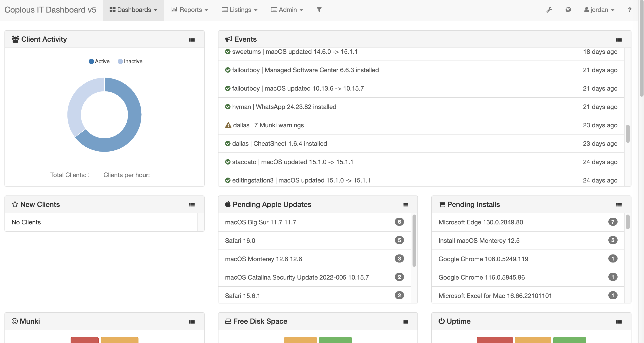The image size is (644, 343).
Task: Open falloutboy Managed Software Center installed event
Action: pyautogui.click(x=421, y=70)
